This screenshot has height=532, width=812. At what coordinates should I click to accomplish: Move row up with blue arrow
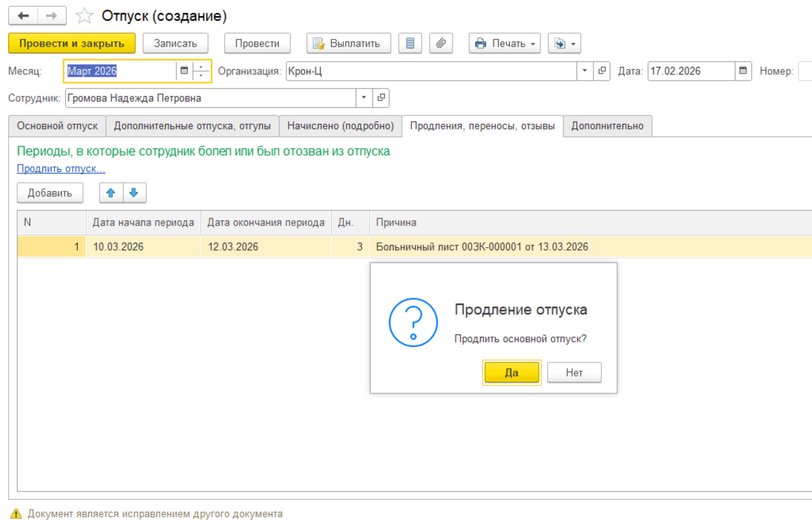click(x=111, y=193)
